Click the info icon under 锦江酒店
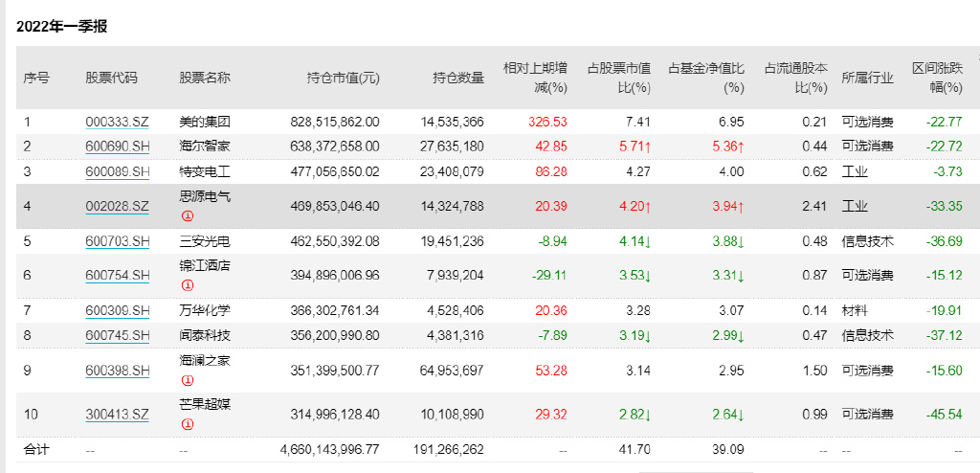The height and width of the screenshot is (473, 980). pyautogui.click(x=188, y=285)
